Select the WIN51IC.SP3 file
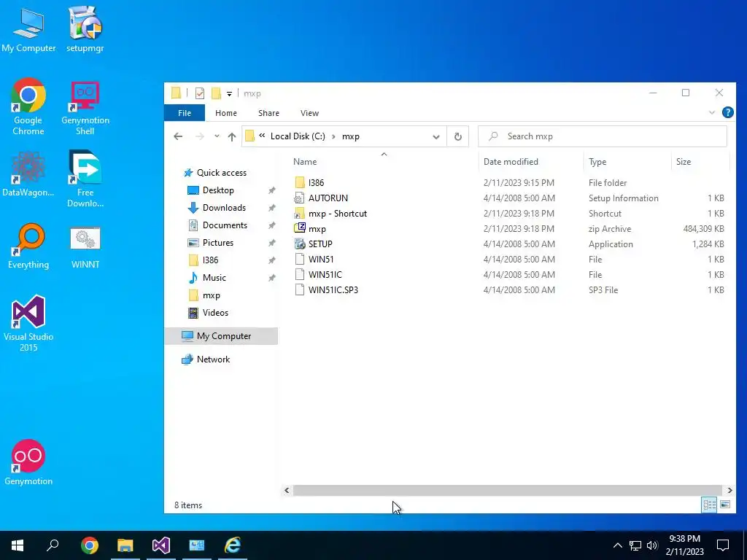The width and height of the screenshot is (747, 560). tap(333, 290)
